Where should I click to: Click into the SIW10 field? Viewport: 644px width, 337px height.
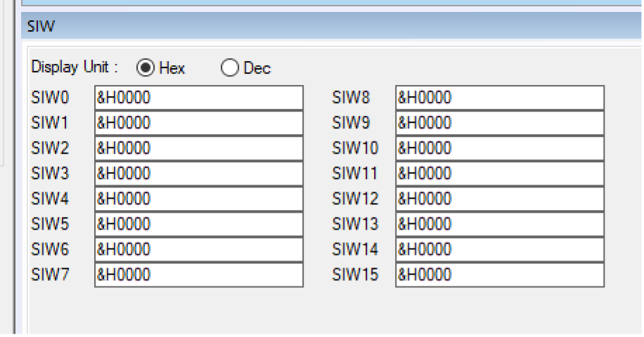click(x=499, y=149)
